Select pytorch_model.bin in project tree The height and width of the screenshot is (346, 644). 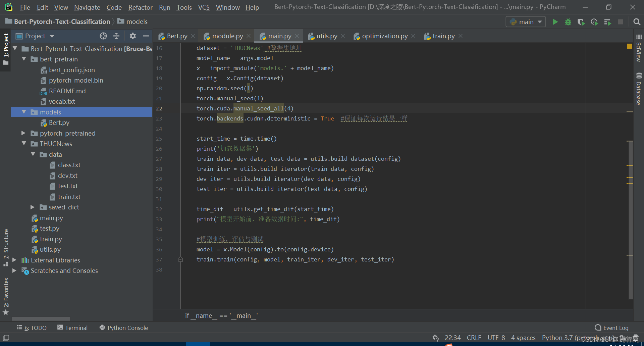tap(76, 80)
